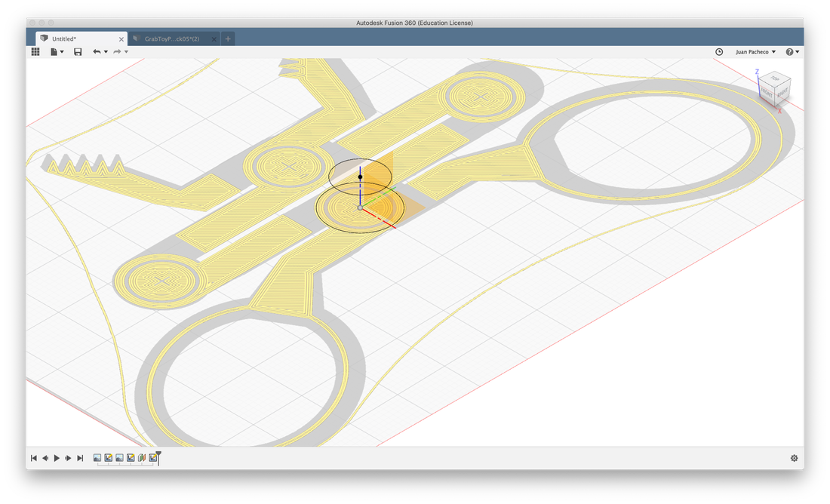Viewport: 830px width, 504px height.
Task: Click the manipulator origin point
Action: click(x=360, y=208)
